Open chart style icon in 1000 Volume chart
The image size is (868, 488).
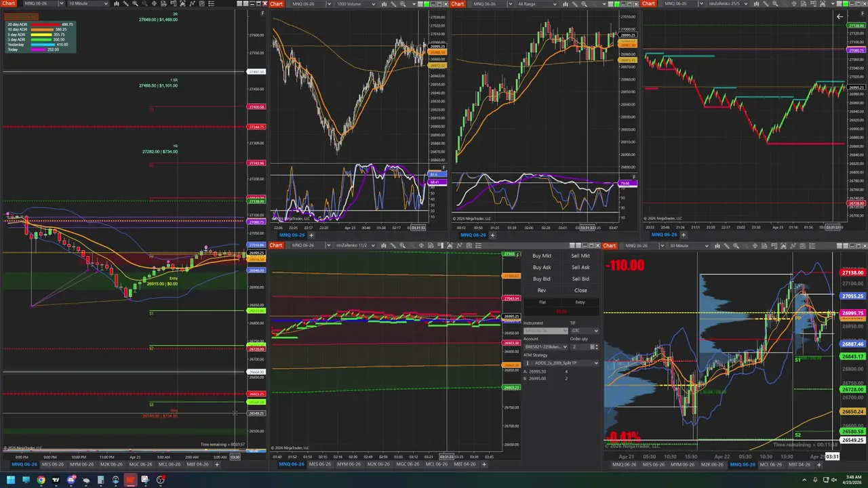(384, 3)
